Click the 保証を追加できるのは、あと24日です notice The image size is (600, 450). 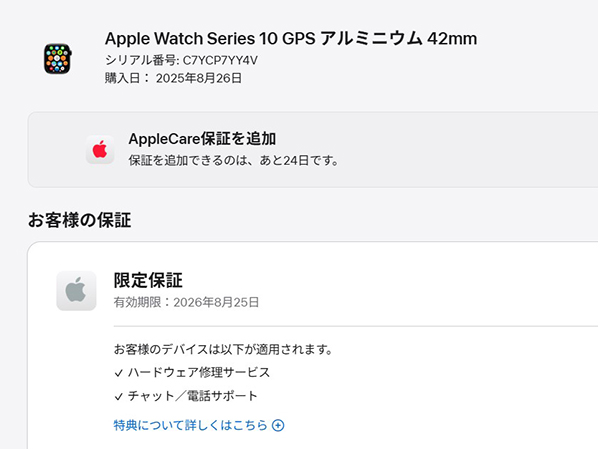[233, 160]
